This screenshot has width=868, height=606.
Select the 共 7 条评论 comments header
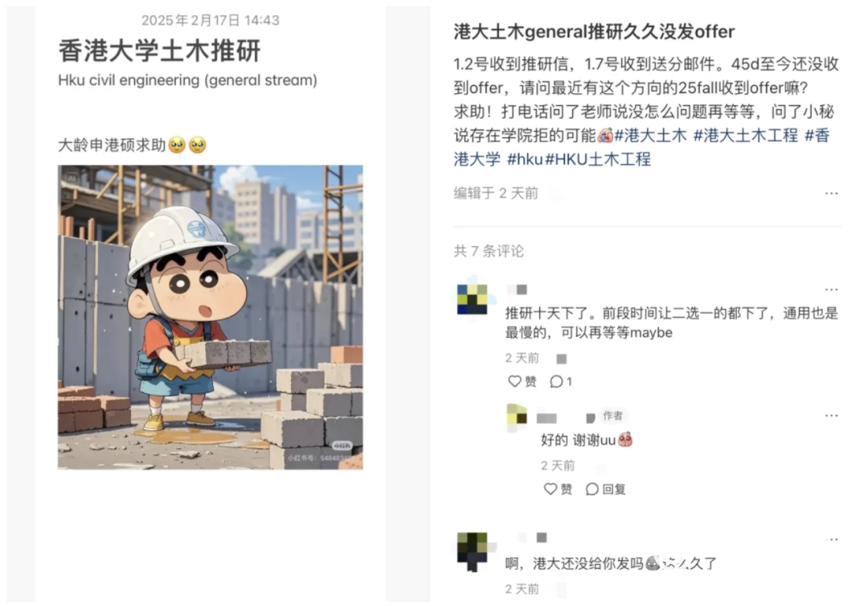489,252
